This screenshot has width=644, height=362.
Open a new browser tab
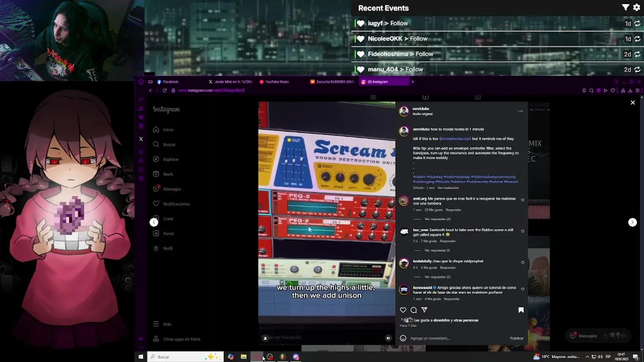pyautogui.click(x=413, y=82)
